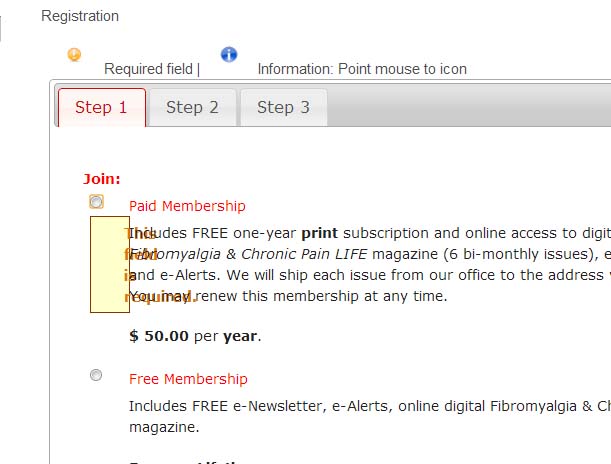This screenshot has width=611, height=464.
Task: Click the gray tab strip empty area
Action: (468, 105)
